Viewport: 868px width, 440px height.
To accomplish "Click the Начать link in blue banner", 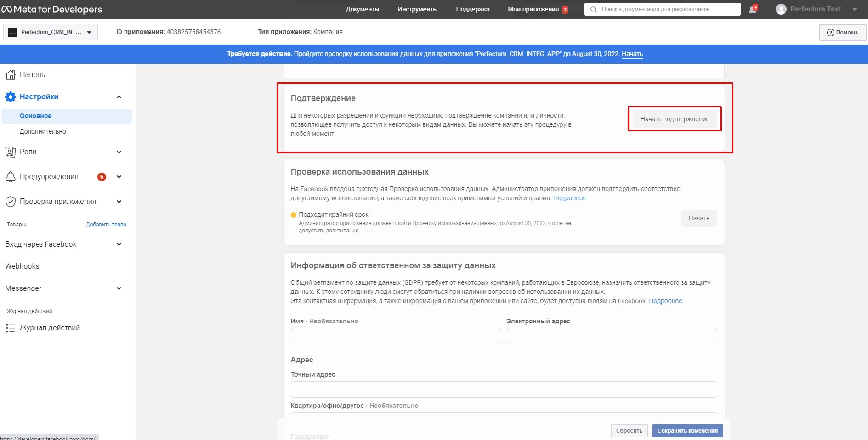I will pos(632,54).
